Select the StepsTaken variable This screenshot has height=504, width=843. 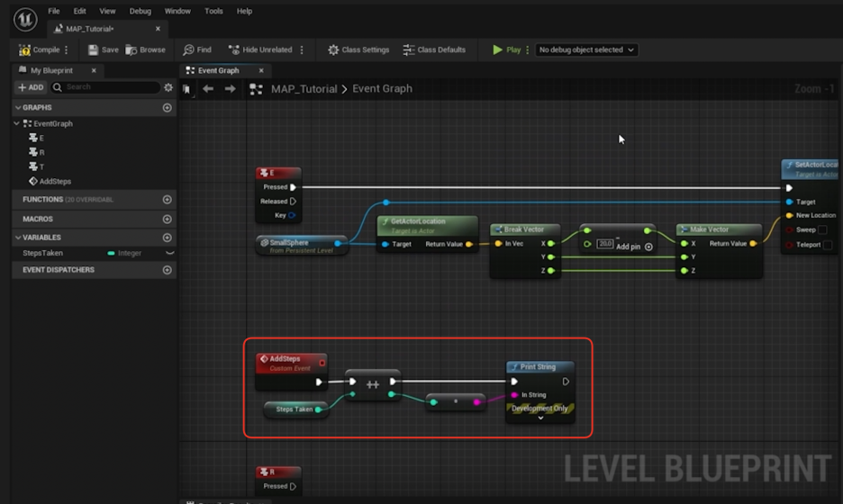point(42,253)
